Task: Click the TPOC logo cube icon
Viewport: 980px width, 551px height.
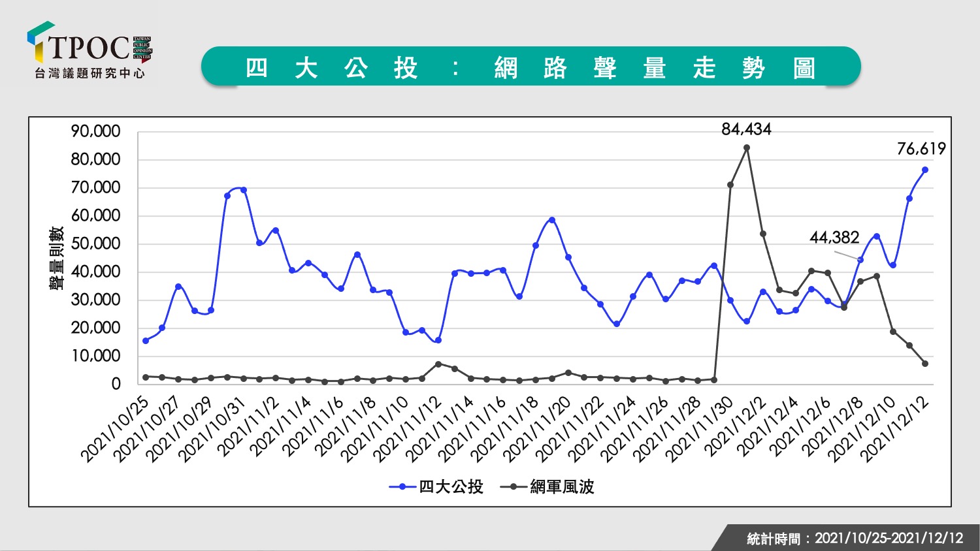Action: click(x=40, y=42)
